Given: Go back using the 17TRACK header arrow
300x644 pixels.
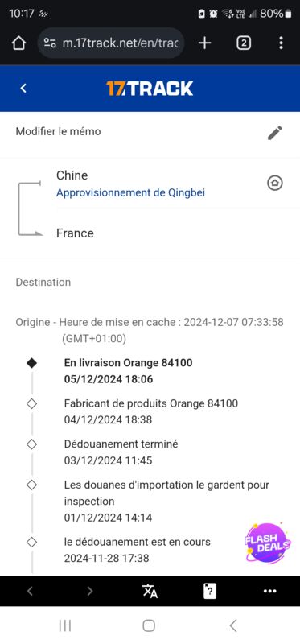Looking at the screenshot, I should [x=23, y=88].
